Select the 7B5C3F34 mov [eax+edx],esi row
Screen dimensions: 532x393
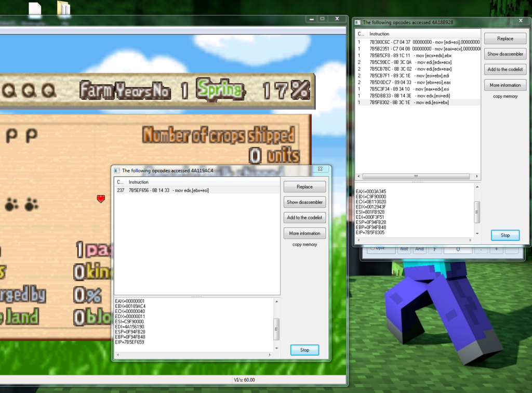click(418, 89)
